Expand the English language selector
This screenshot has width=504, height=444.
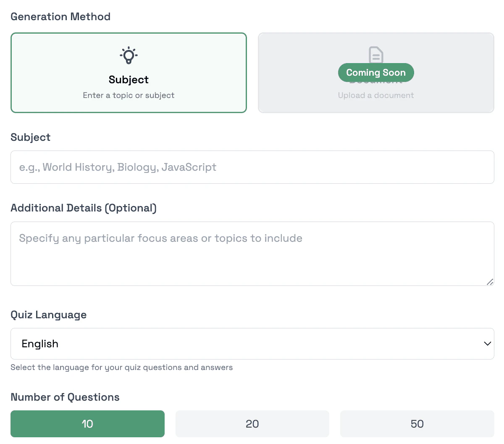[252, 344]
